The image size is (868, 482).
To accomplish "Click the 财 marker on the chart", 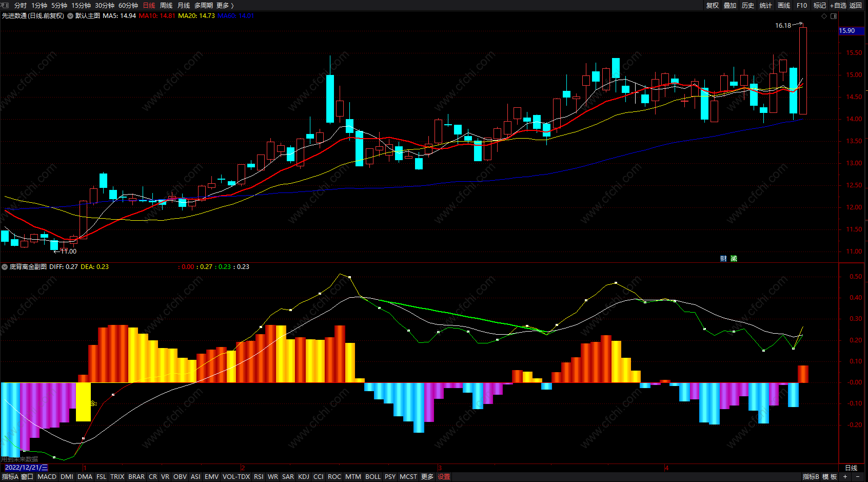I will 723,259.
